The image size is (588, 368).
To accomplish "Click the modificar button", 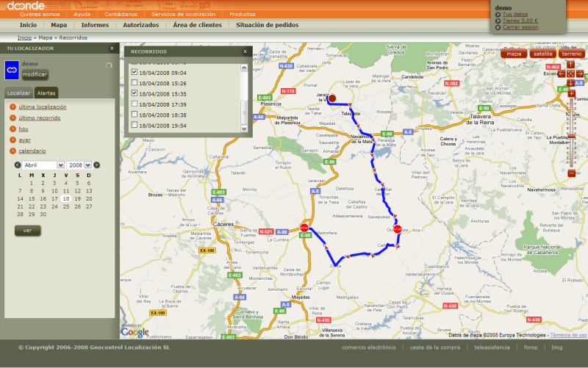I will [35, 75].
